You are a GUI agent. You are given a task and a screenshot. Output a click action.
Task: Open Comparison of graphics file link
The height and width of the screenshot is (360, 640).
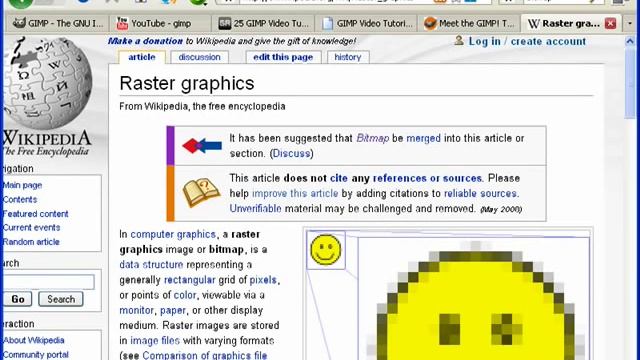click(x=204, y=355)
